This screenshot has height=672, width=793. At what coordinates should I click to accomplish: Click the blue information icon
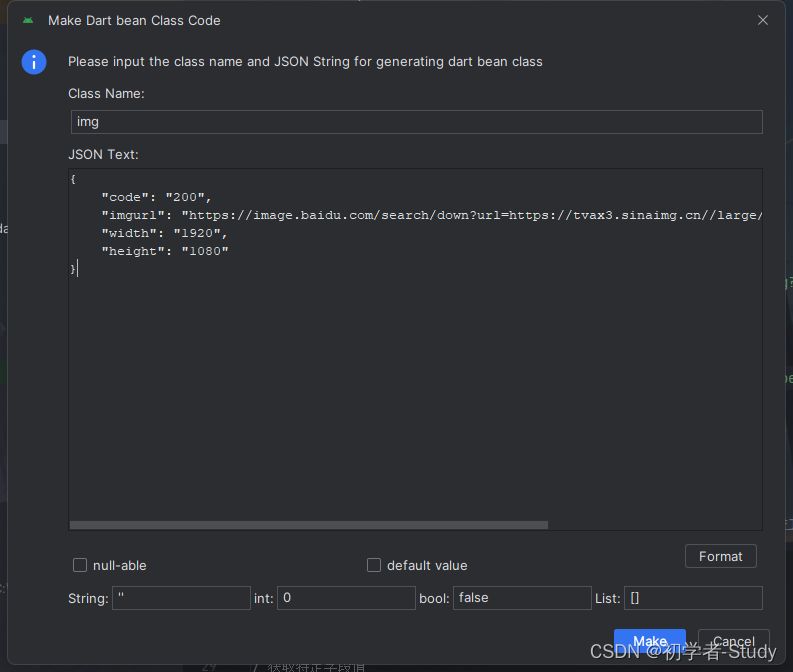(x=34, y=62)
